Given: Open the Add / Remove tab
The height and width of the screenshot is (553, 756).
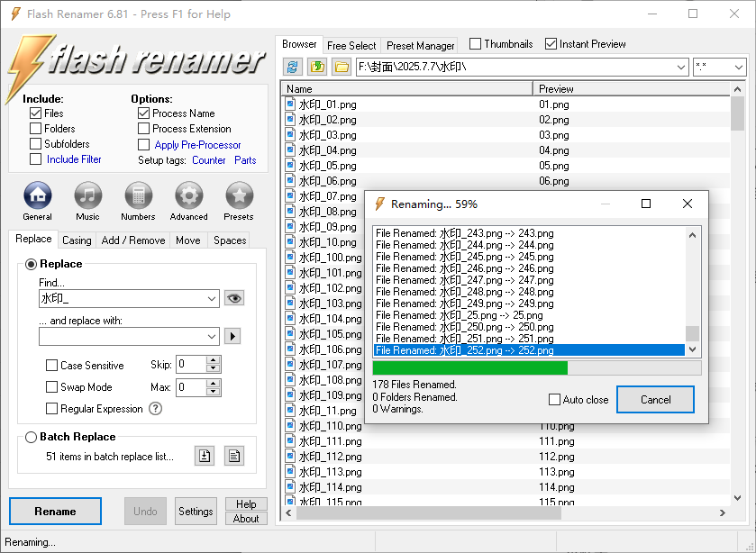Looking at the screenshot, I should (133, 240).
